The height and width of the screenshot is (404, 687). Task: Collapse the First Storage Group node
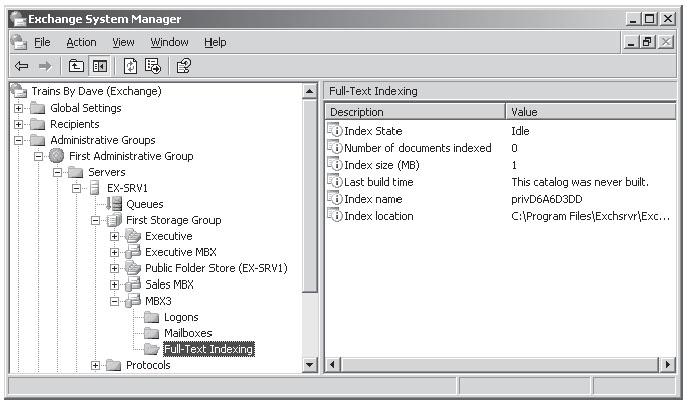tap(96, 220)
